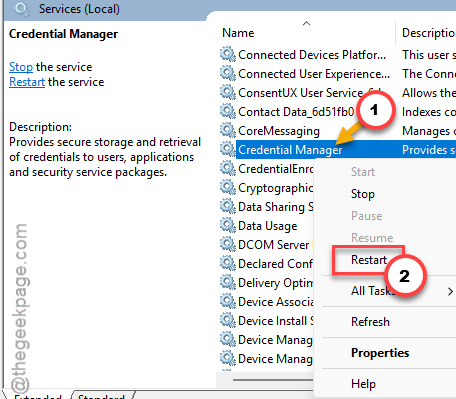This screenshot has height=399, width=456.
Task: Select the Connected Devices Platfor... service row
Action: click(312, 55)
